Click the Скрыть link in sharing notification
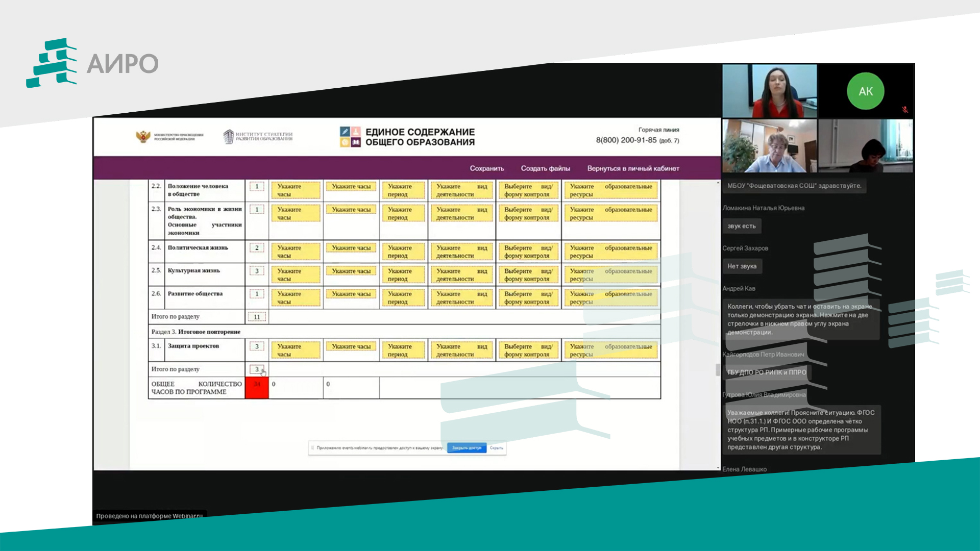The image size is (980, 551). (496, 448)
